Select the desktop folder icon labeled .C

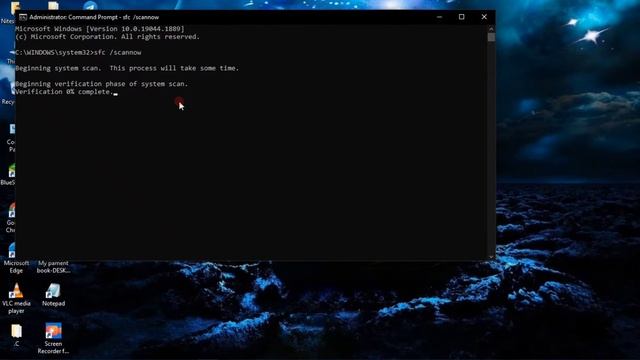pyautogui.click(x=16, y=335)
